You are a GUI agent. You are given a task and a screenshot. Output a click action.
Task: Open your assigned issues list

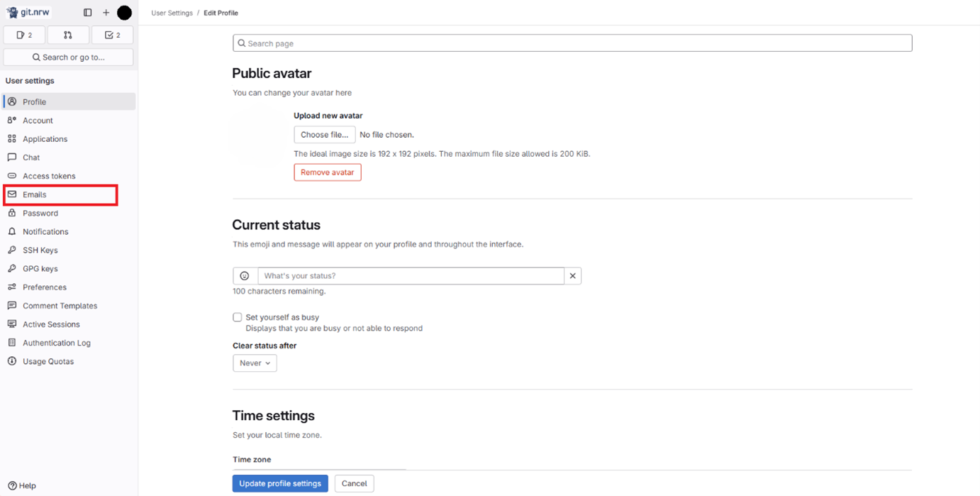[23, 34]
